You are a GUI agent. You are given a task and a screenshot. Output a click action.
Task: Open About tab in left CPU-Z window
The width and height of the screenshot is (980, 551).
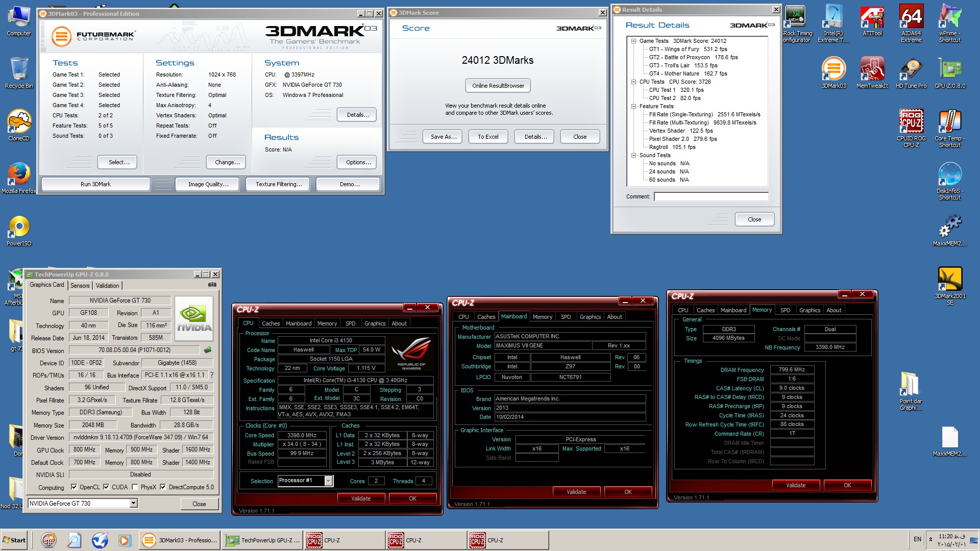point(399,323)
